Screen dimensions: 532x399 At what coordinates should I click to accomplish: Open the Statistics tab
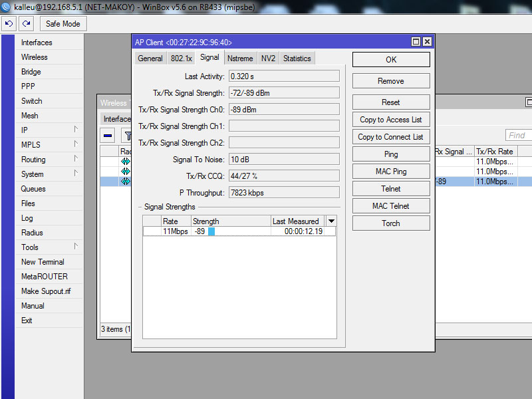click(x=297, y=59)
